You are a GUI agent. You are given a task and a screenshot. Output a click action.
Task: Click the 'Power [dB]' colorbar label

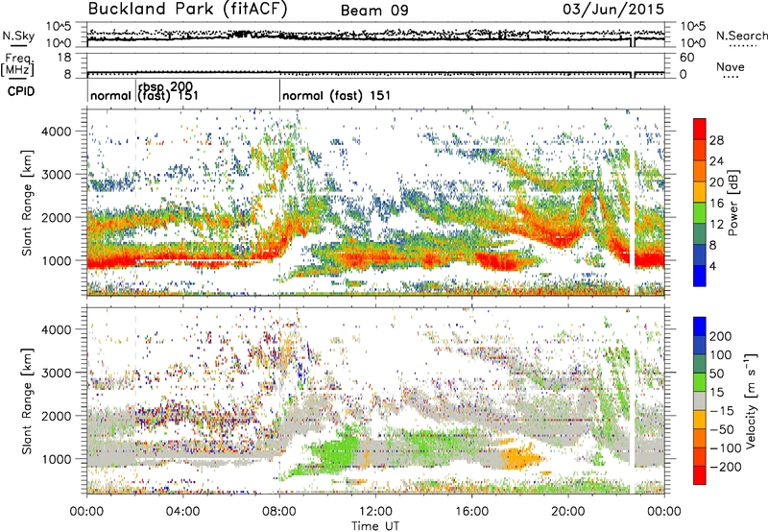pos(733,203)
